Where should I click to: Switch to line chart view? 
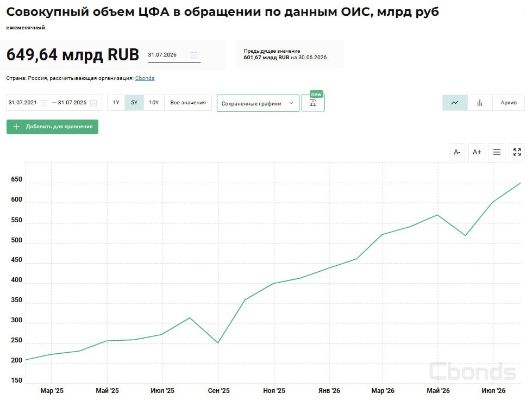click(455, 103)
